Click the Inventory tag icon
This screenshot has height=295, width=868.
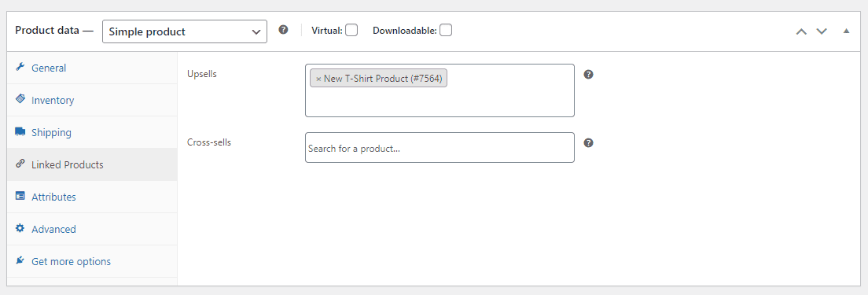(x=20, y=99)
